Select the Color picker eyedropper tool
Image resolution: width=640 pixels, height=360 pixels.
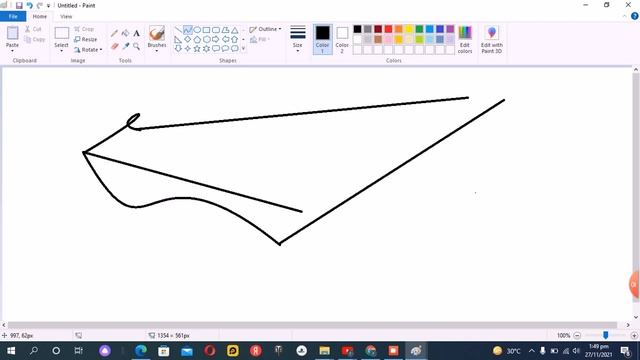click(125, 46)
